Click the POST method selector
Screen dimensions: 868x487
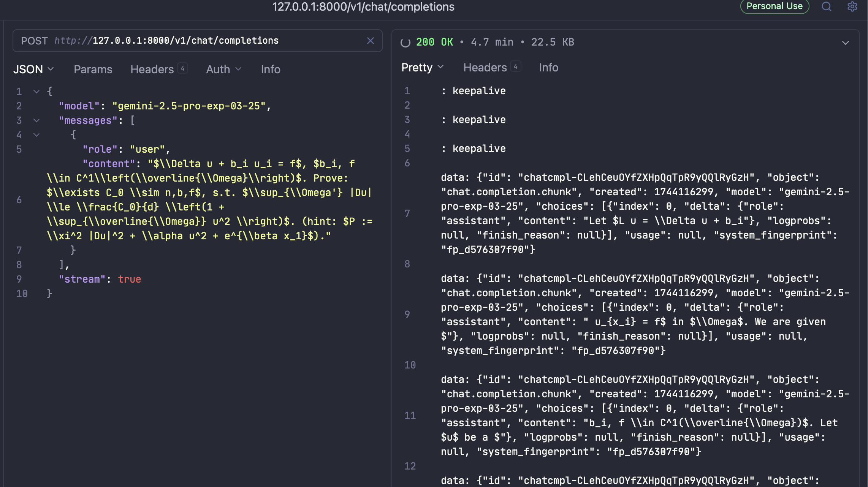point(34,41)
